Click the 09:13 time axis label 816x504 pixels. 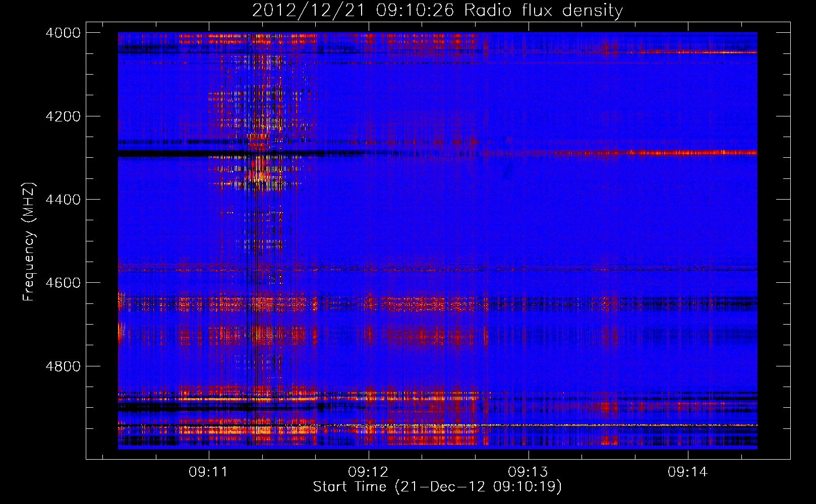(x=528, y=472)
